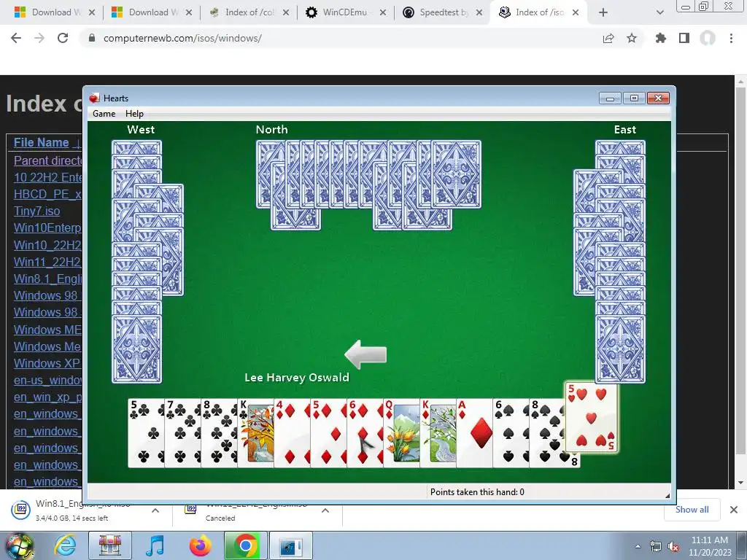
Task: Close the downloads bar
Action: [x=734, y=510]
